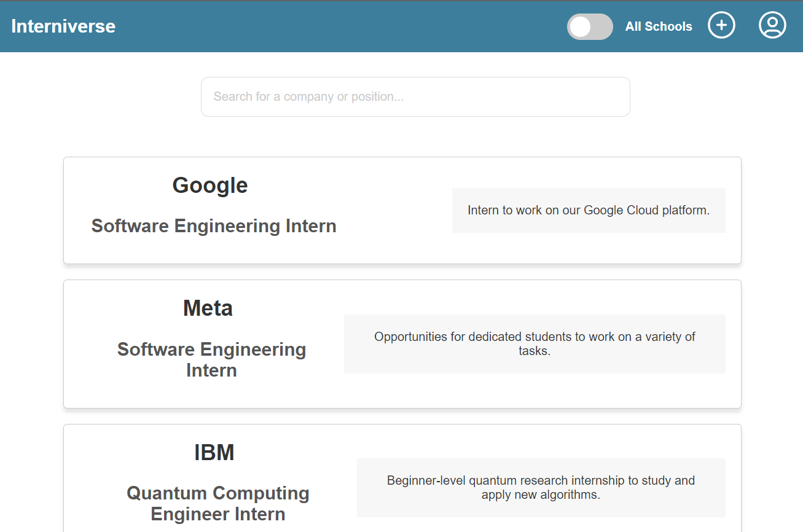Click the Meta company heading

tap(208, 308)
